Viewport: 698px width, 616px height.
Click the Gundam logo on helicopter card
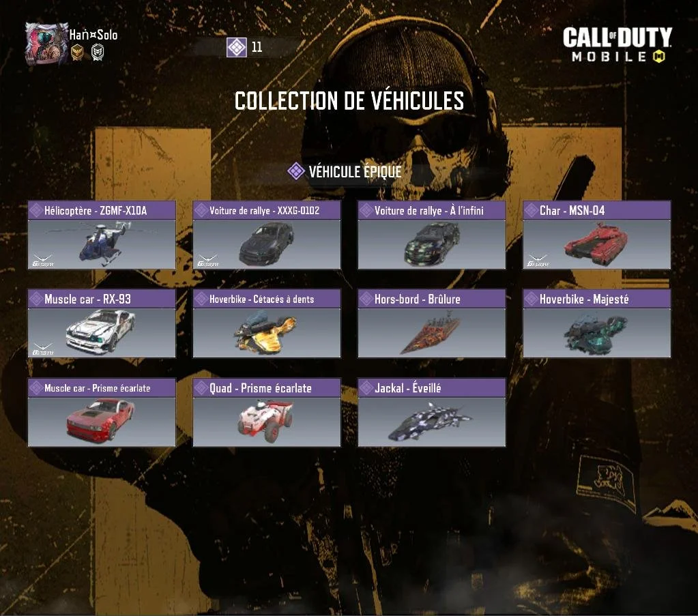[x=43, y=261]
